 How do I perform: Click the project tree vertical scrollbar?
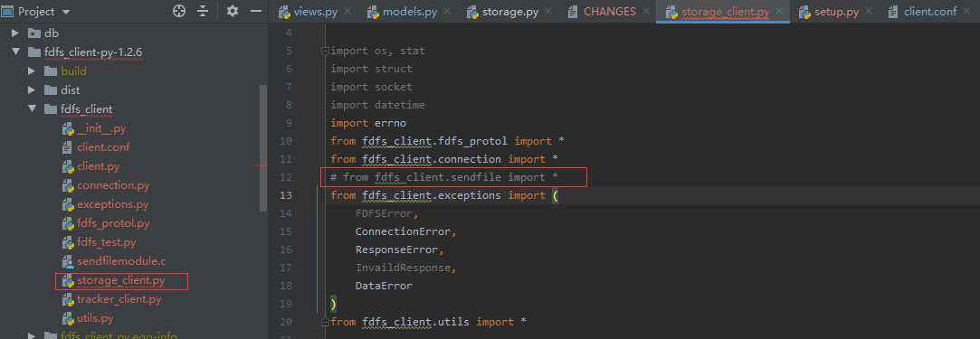pyautogui.click(x=263, y=148)
